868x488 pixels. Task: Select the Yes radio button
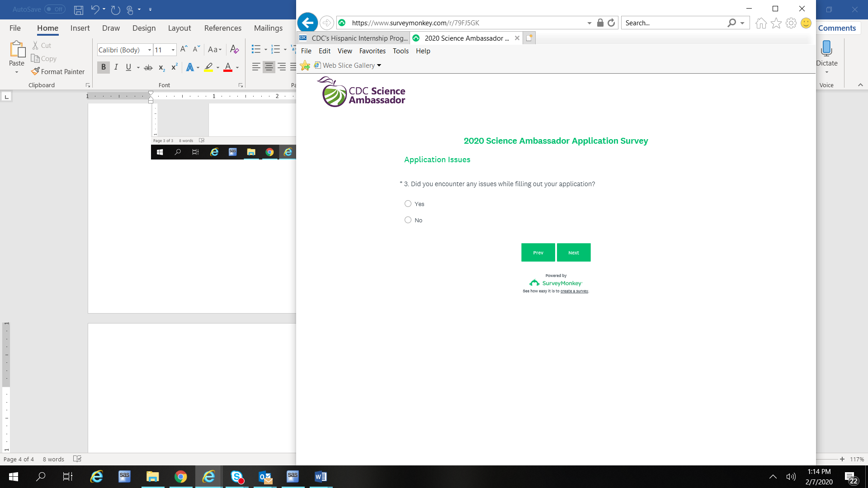408,204
